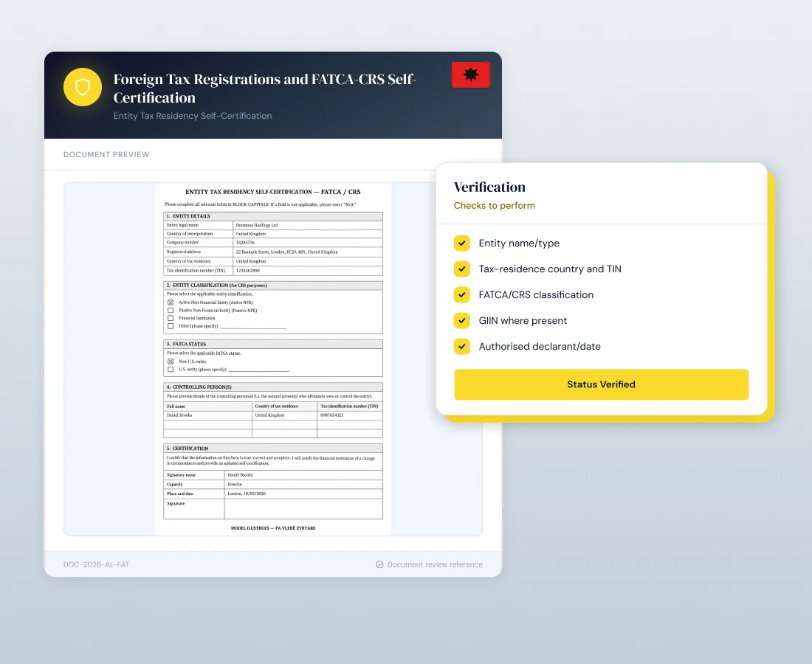Click the Country of incorporation label
The width and height of the screenshot is (812, 664).
point(190,234)
